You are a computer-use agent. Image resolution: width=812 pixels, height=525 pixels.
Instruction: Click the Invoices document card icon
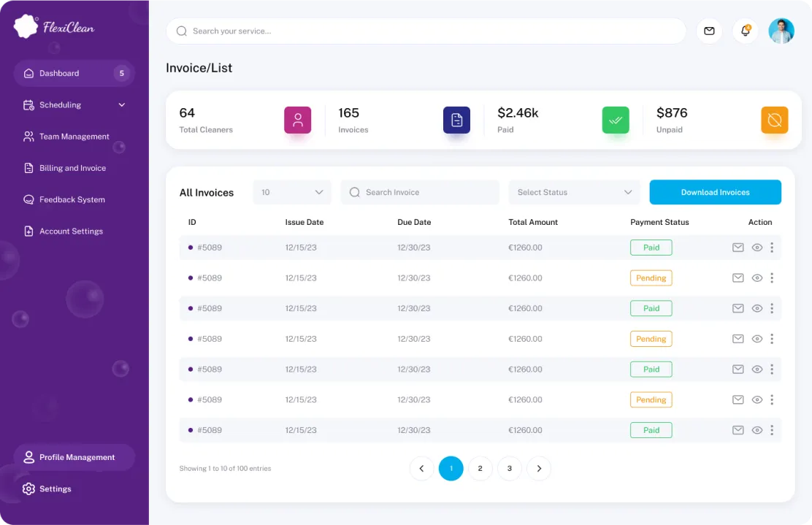click(x=456, y=120)
